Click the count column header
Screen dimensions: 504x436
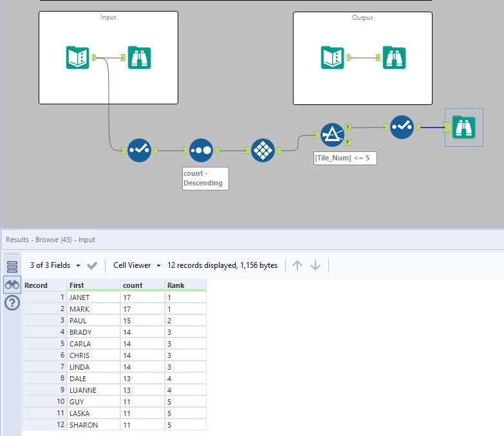[142, 285]
